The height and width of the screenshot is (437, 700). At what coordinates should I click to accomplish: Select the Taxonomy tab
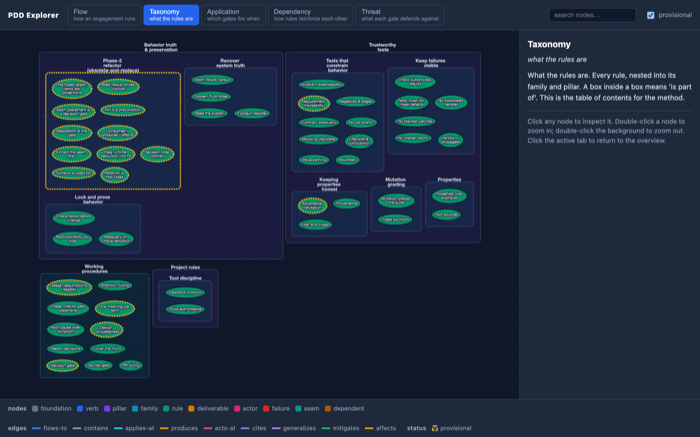[x=171, y=15]
